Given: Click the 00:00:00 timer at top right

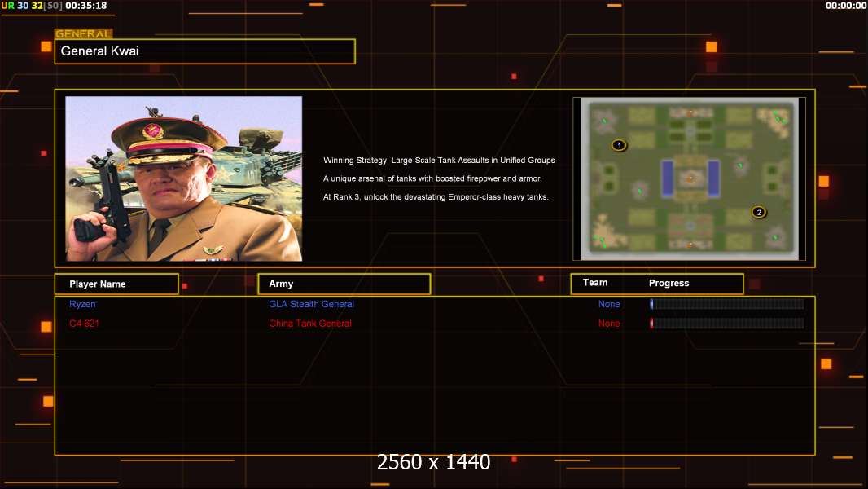Looking at the screenshot, I should [x=846, y=6].
